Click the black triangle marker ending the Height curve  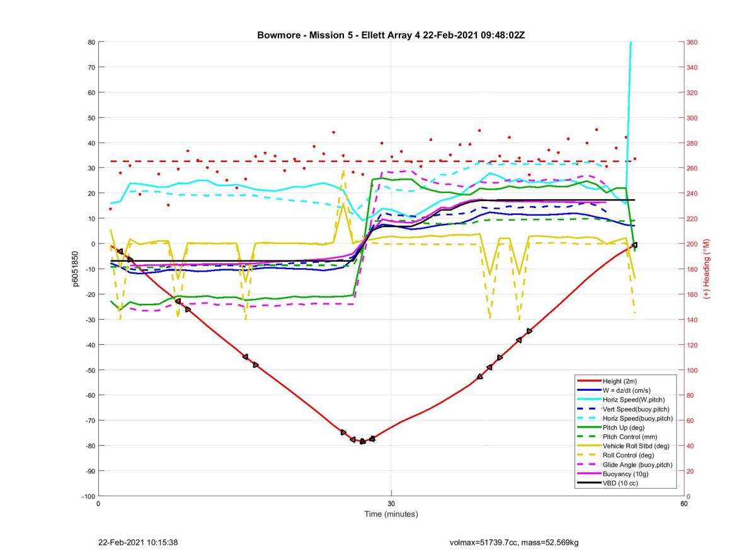click(634, 245)
